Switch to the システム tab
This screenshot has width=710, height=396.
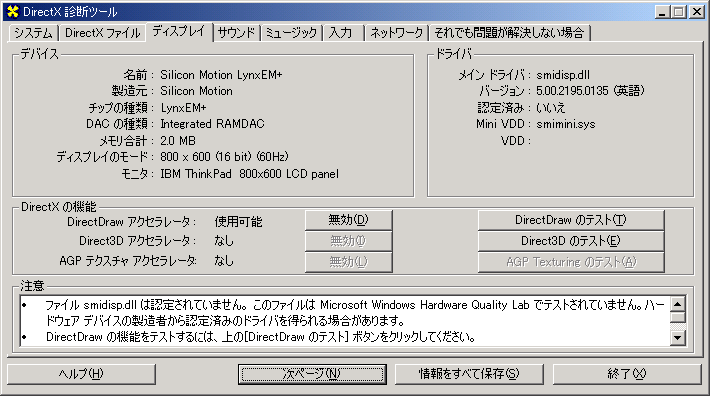coord(33,33)
